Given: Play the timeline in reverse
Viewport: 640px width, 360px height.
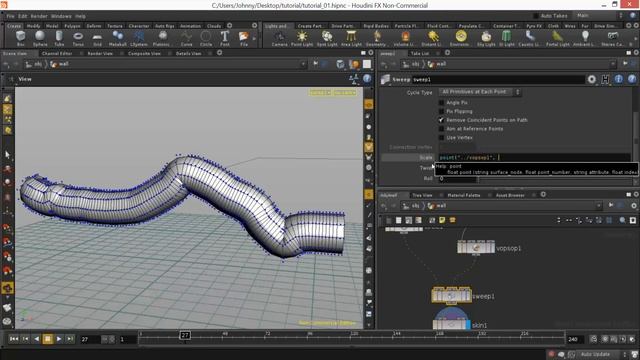Looking at the screenshot, I should (x=37, y=339).
